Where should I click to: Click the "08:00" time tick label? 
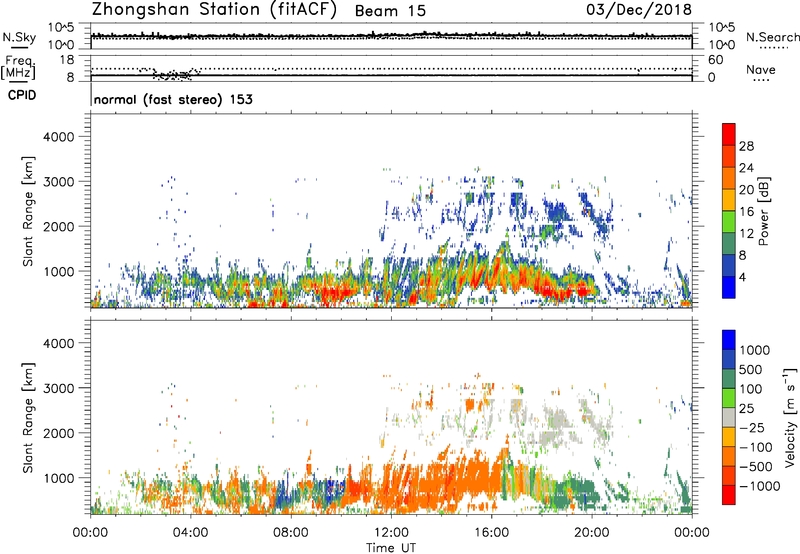pyautogui.click(x=290, y=533)
